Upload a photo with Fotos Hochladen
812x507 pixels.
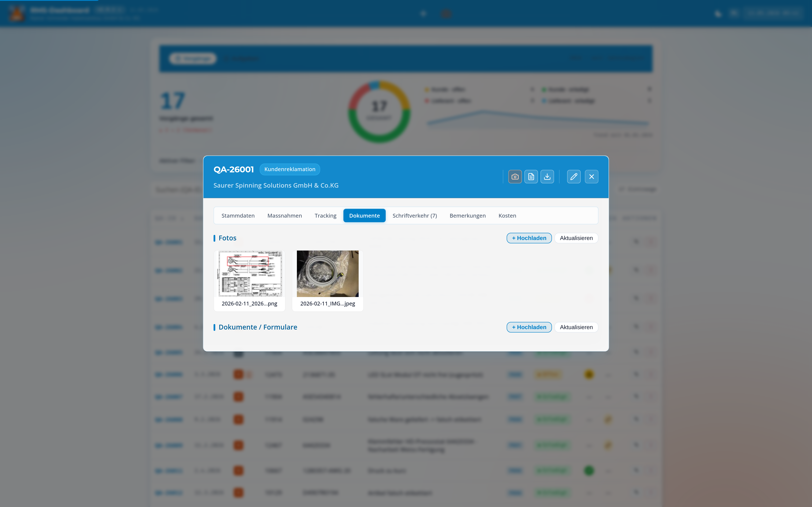pos(529,238)
